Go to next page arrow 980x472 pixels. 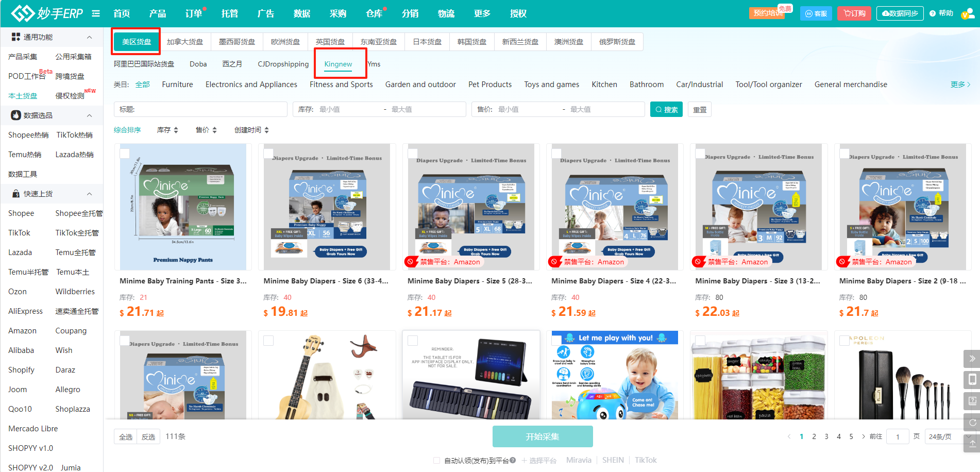[x=864, y=436]
